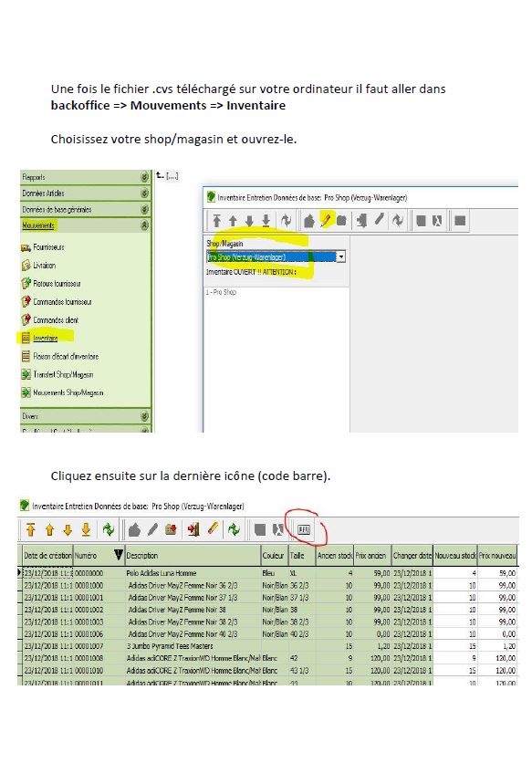
Task: Click the orange go-to-first-record arrow
Action: pyautogui.click(x=31, y=529)
